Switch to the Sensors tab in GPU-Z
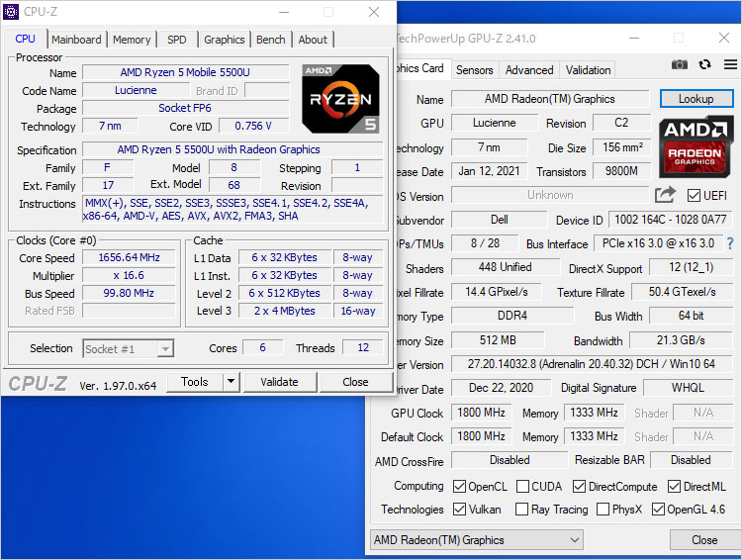Image resolution: width=742 pixels, height=560 pixels. coord(474,70)
